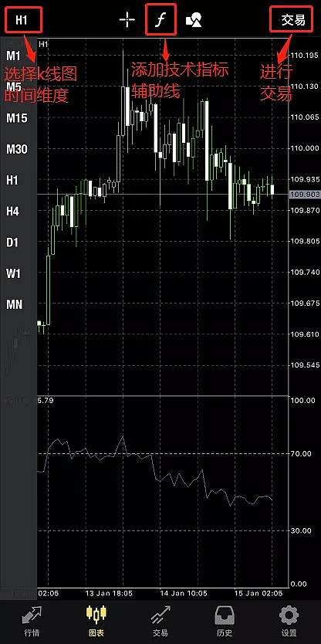Choose W1 from the timeframe list
The width and height of the screenshot is (321, 644).
click(x=14, y=273)
